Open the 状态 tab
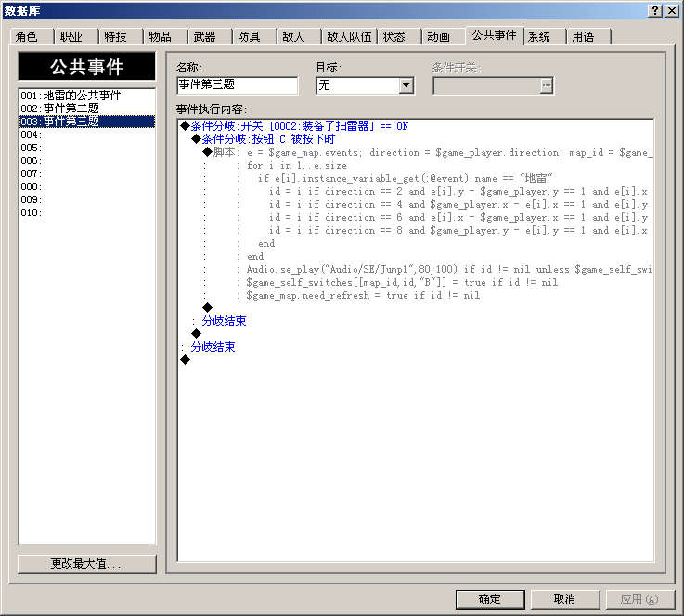This screenshot has height=616, width=684. tap(399, 36)
